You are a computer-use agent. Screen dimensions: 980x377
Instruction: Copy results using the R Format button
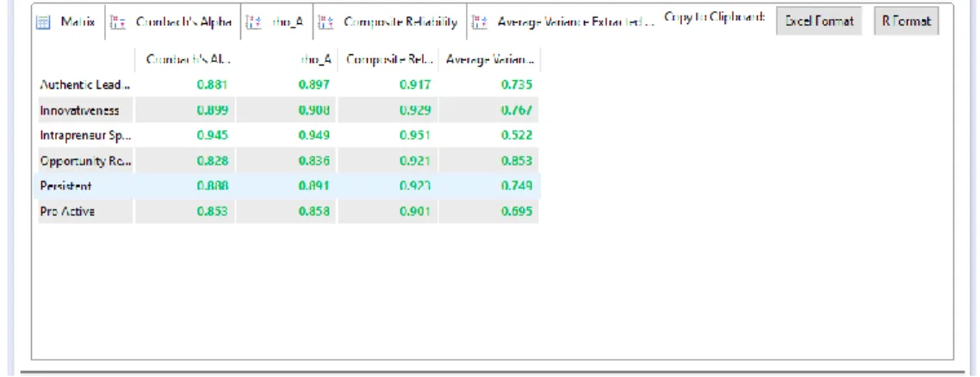click(x=906, y=22)
